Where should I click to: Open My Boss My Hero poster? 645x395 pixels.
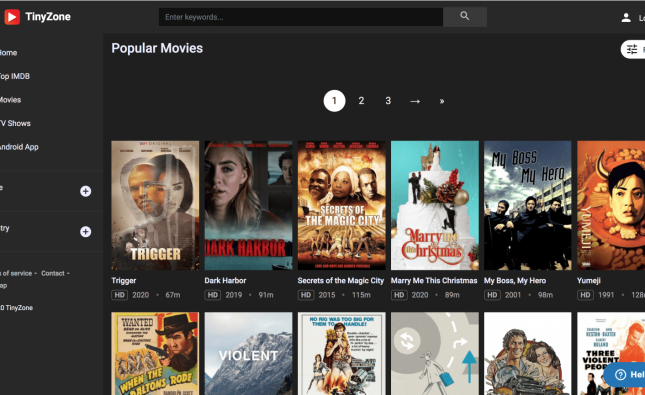[x=528, y=205]
